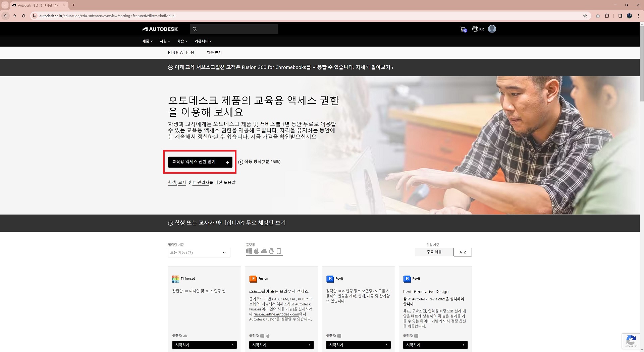Open the Autodesk account avatar
644x352 pixels.
pyautogui.click(x=492, y=29)
